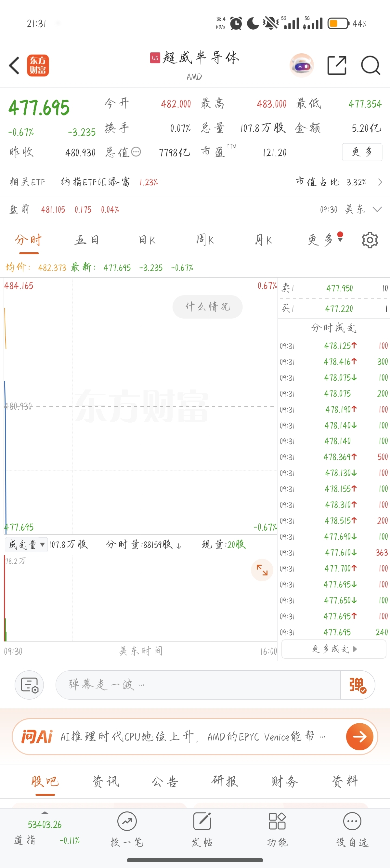Toggle the 弹 barrage switch

coord(358,685)
